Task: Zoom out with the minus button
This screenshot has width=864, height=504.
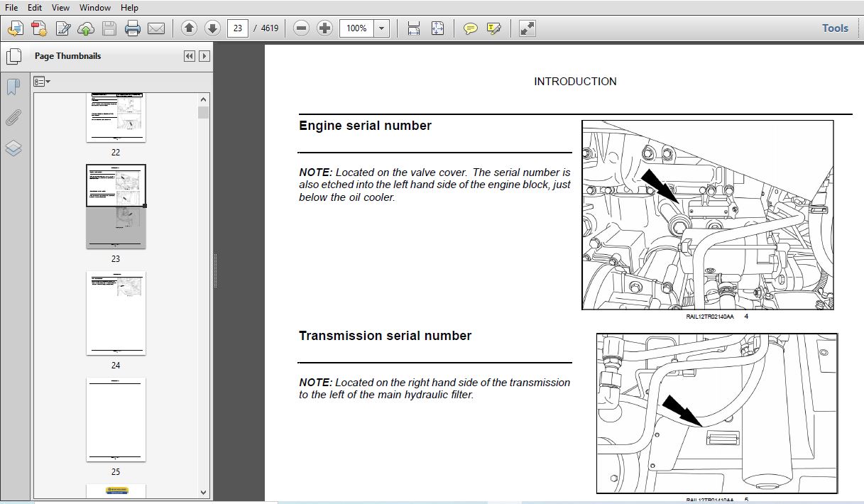Action: pyautogui.click(x=302, y=28)
